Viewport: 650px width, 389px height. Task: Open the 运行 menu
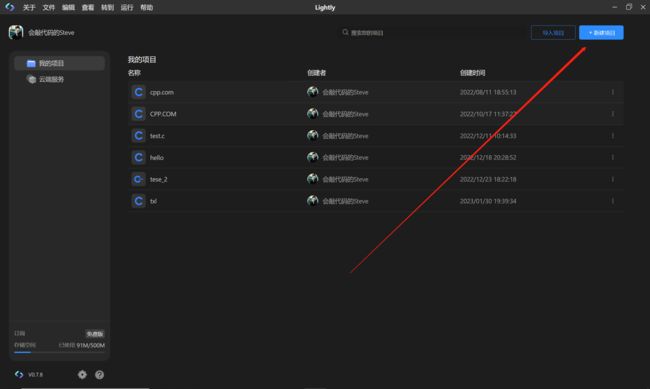[127, 7]
